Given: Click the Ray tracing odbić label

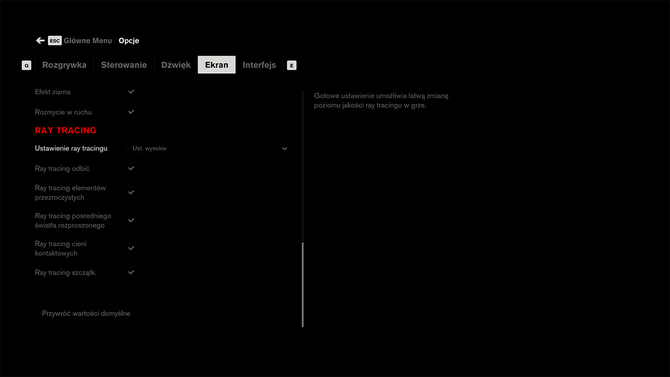Looking at the screenshot, I should [x=62, y=168].
